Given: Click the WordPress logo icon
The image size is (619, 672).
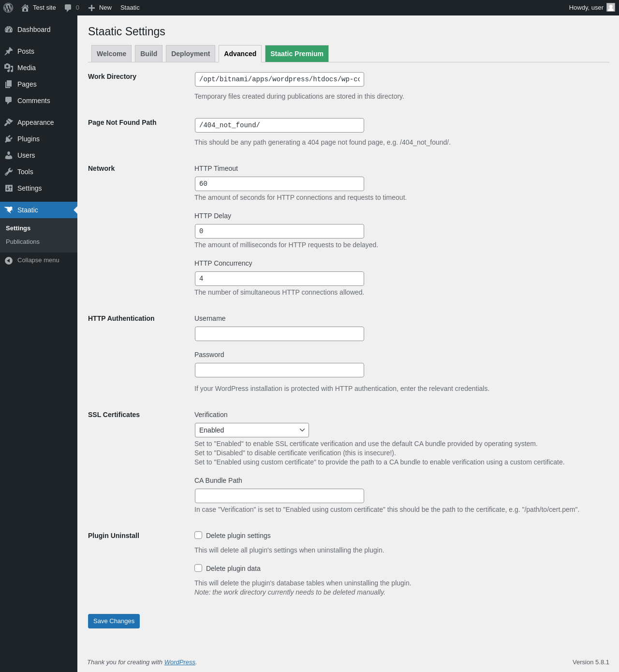Looking at the screenshot, I should coord(8,8).
